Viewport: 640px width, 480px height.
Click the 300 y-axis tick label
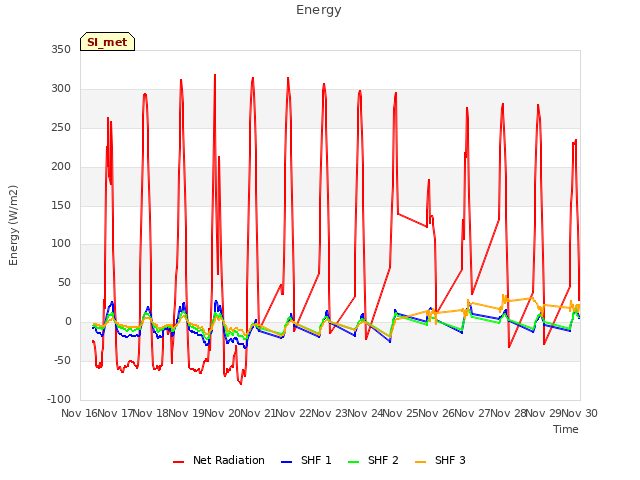tap(61, 89)
